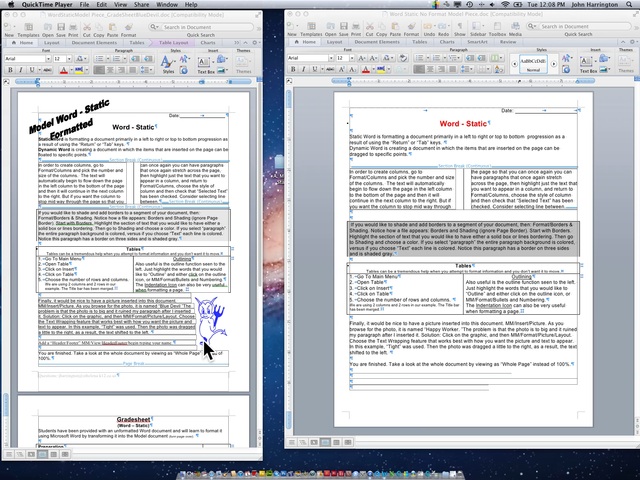The image size is (640, 480).
Task: Click Text Box icon in left Word window
Action: [x=204, y=63]
